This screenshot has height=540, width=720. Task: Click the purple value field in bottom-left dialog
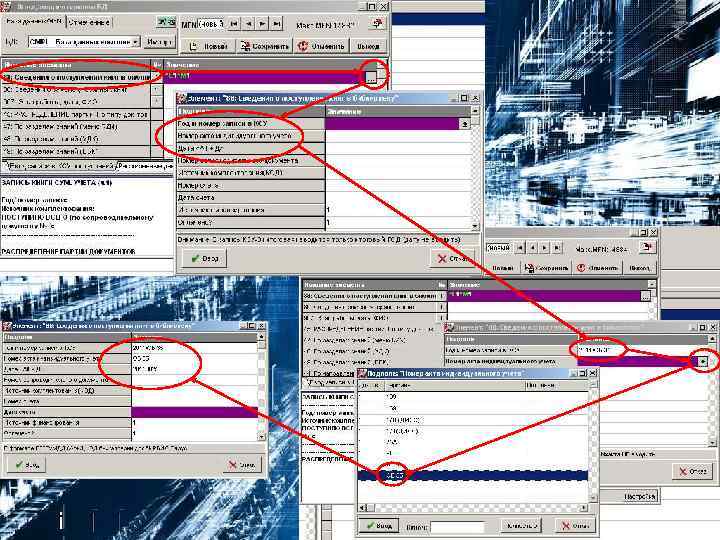point(194,412)
